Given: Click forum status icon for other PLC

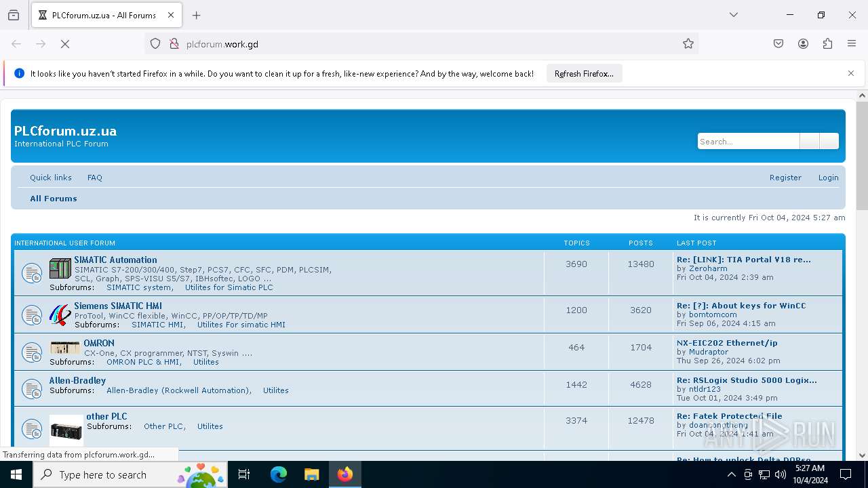Looking at the screenshot, I should click(32, 429).
